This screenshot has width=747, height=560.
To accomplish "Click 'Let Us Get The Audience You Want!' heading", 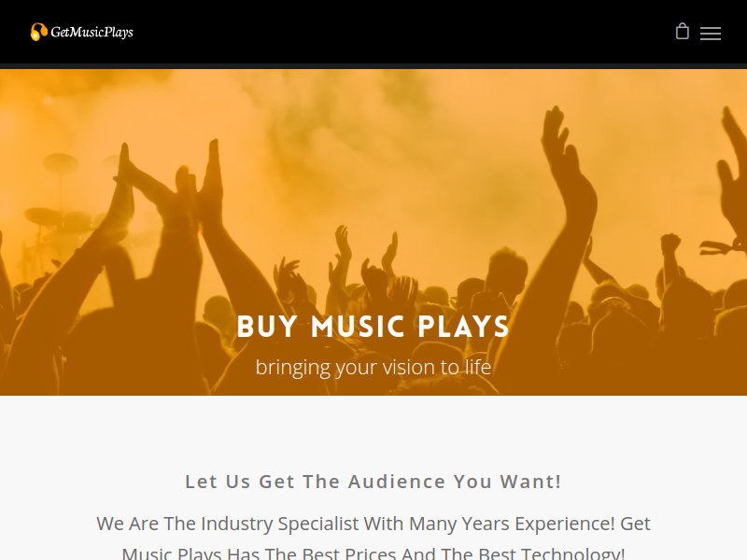I will click(x=373, y=482).
